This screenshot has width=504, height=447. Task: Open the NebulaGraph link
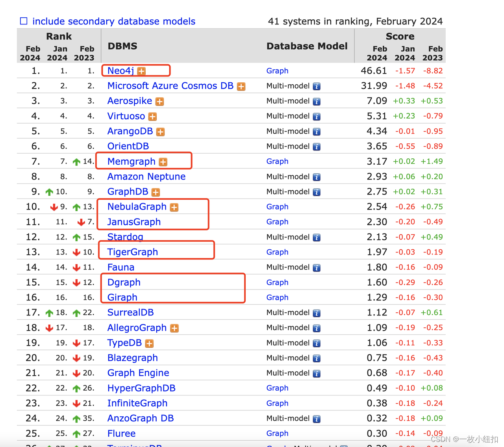[137, 207]
